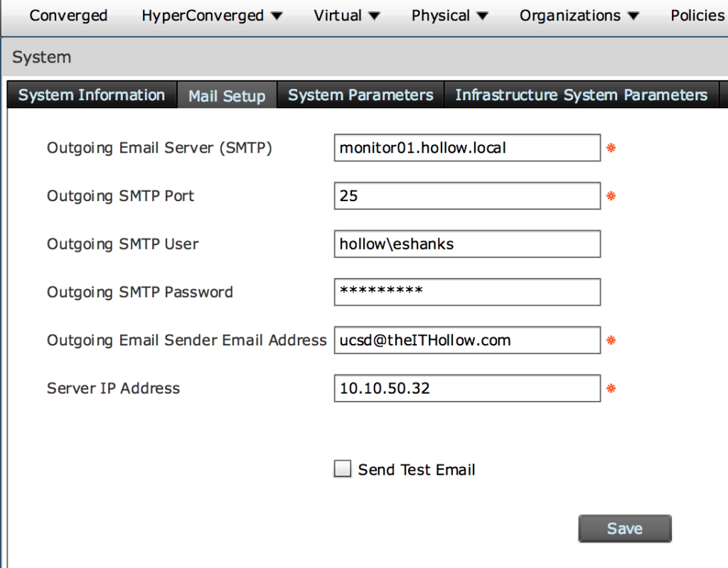Image resolution: width=728 pixels, height=568 pixels.
Task: Click the Outgoing Email Server (SMTP) field
Action: (467, 148)
